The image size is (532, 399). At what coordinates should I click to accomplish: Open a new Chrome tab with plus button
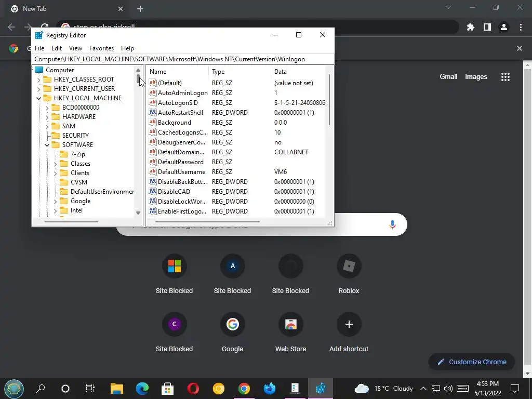coord(140,9)
